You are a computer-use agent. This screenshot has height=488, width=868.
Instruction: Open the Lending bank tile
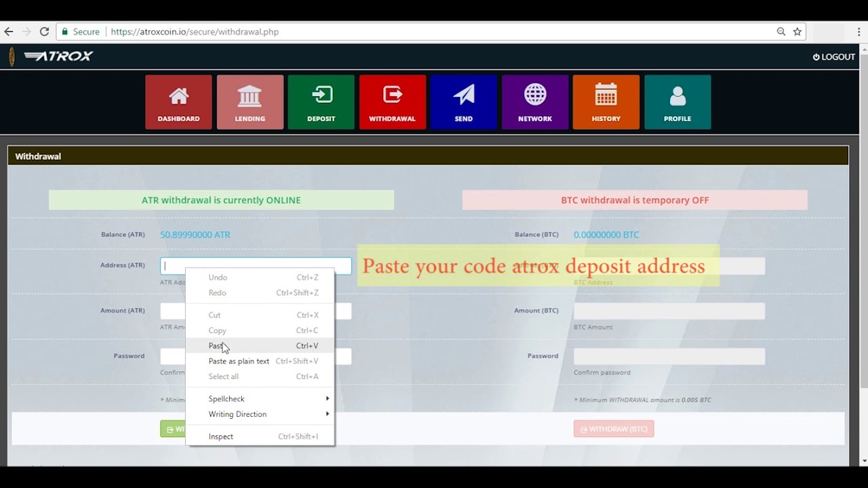(x=250, y=102)
